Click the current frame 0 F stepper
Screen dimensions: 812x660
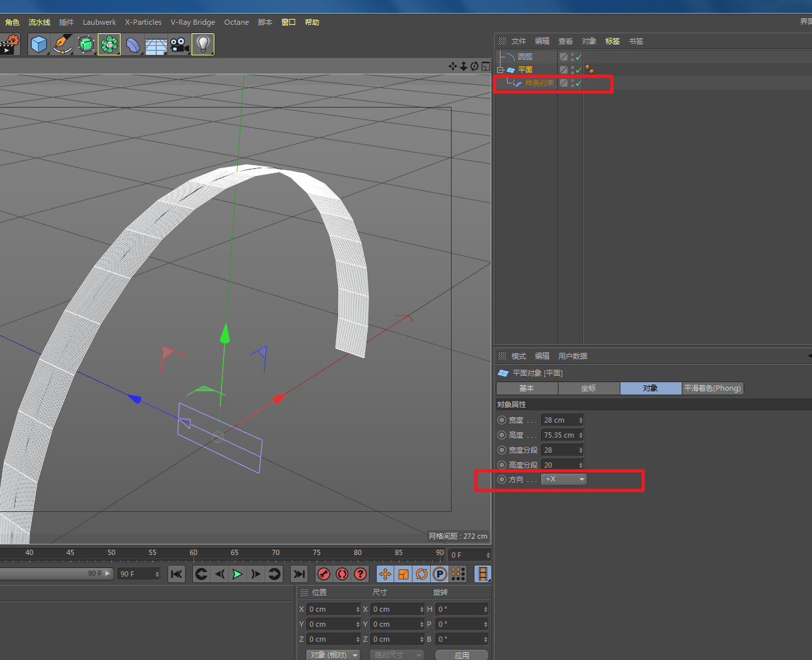[488, 555]
